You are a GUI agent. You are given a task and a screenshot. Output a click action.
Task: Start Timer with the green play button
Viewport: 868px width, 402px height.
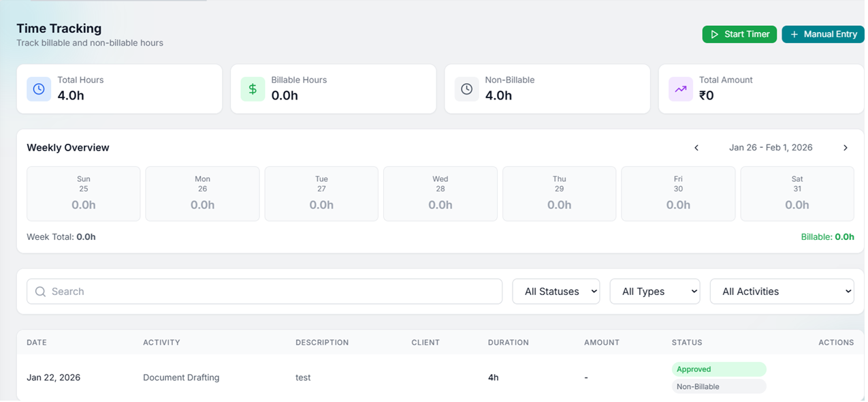739,34
